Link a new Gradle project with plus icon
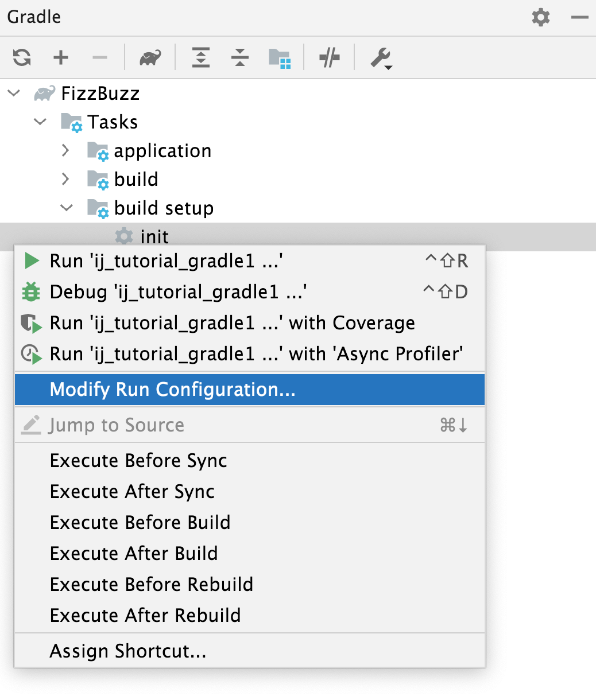 pos(60,57)
